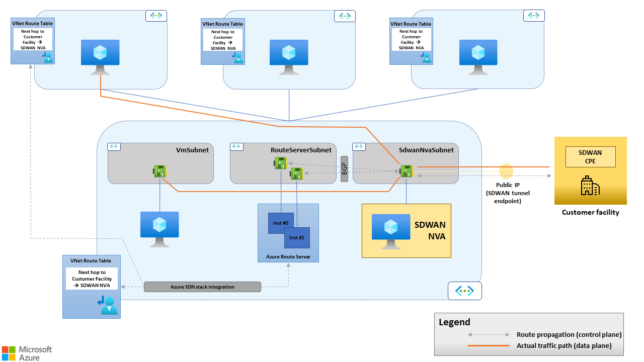Select the SdwanNvaSubnet label

427,150
